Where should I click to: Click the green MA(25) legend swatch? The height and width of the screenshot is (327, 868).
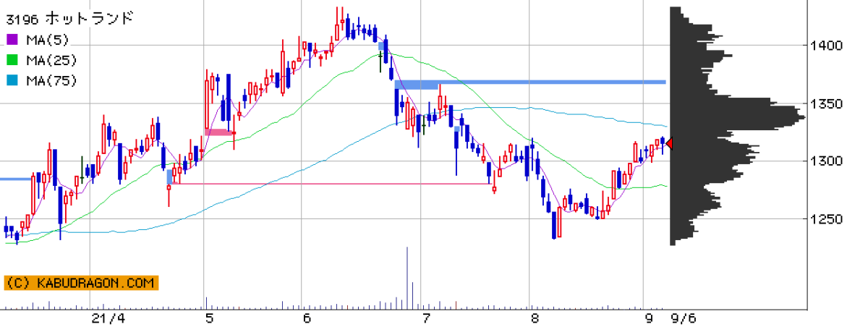pos(12,59)
